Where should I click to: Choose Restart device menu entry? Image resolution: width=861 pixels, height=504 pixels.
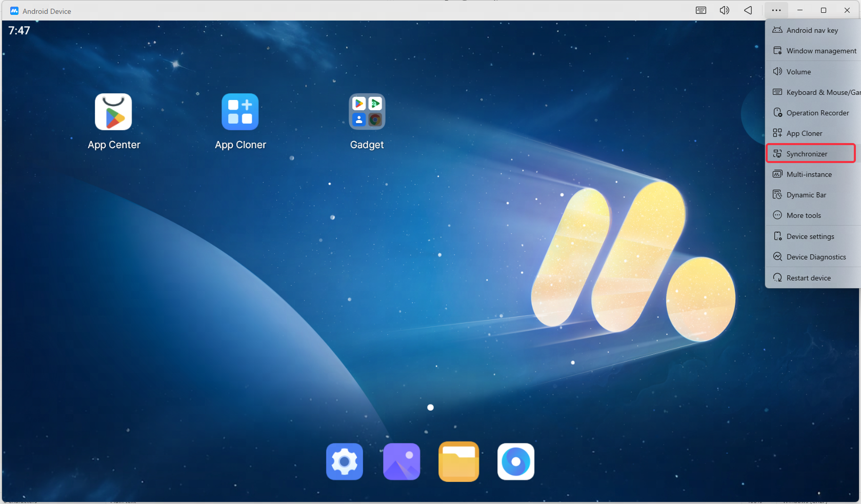[813, 278]
